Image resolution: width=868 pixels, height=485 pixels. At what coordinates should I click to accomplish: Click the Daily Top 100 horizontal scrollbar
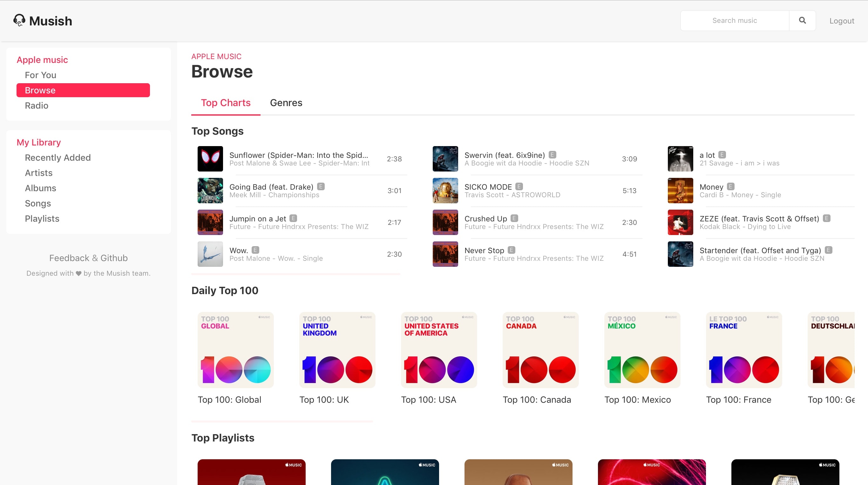282,421
